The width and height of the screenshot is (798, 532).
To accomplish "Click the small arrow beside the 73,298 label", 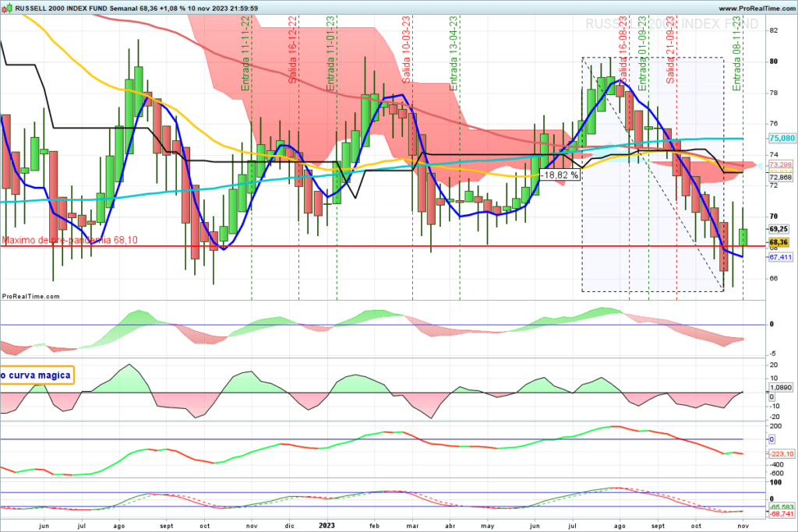I will coord(761,166).
